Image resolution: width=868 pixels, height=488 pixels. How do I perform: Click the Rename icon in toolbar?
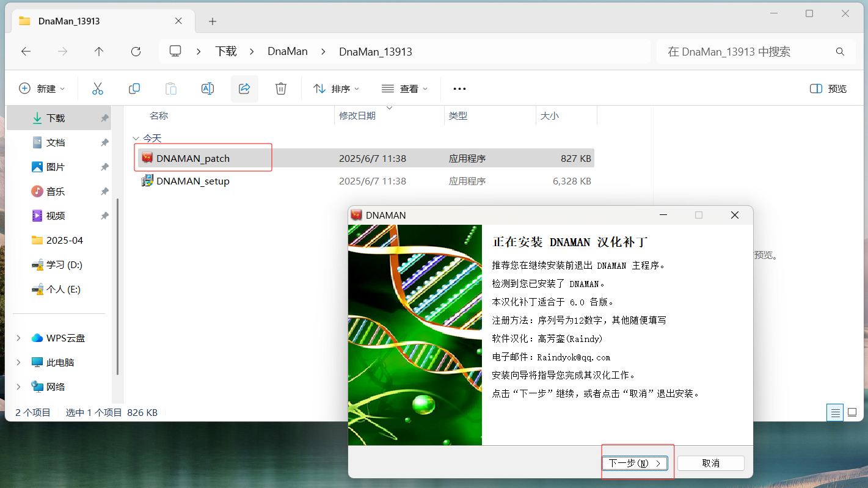pyautogui.click(x=208, y=89)
